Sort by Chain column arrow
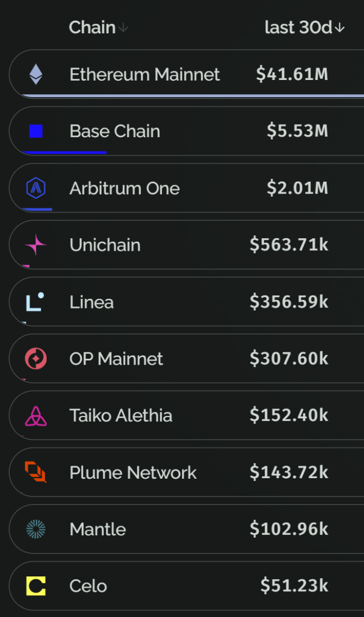 point(123,27)
